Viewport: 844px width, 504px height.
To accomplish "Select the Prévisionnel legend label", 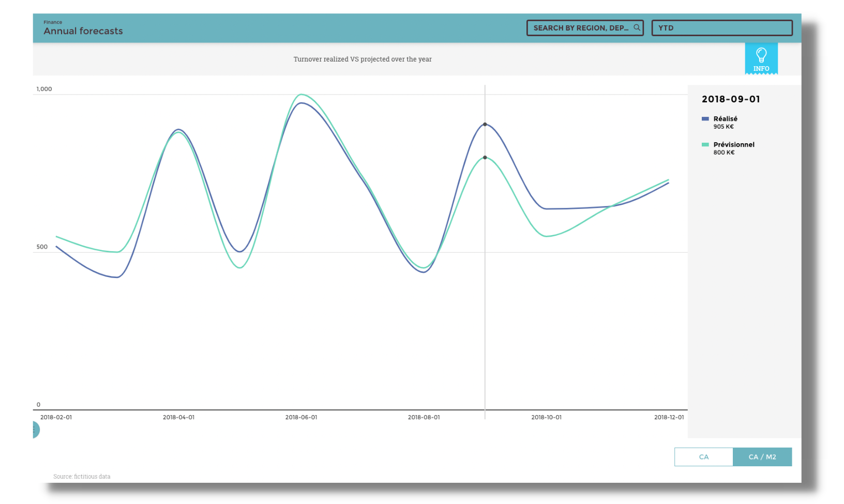I will click(733, 145).
